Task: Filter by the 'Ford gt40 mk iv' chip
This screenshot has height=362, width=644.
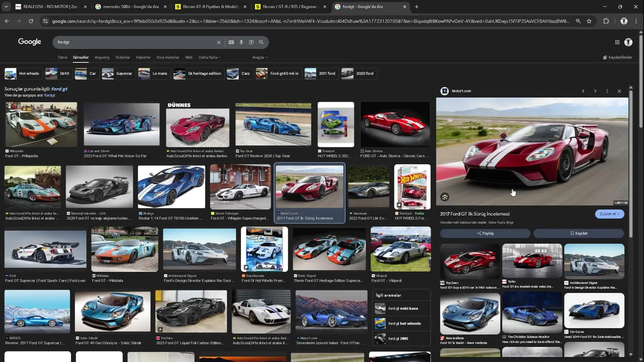Action: pyautogui.click(x=278, y=73)
